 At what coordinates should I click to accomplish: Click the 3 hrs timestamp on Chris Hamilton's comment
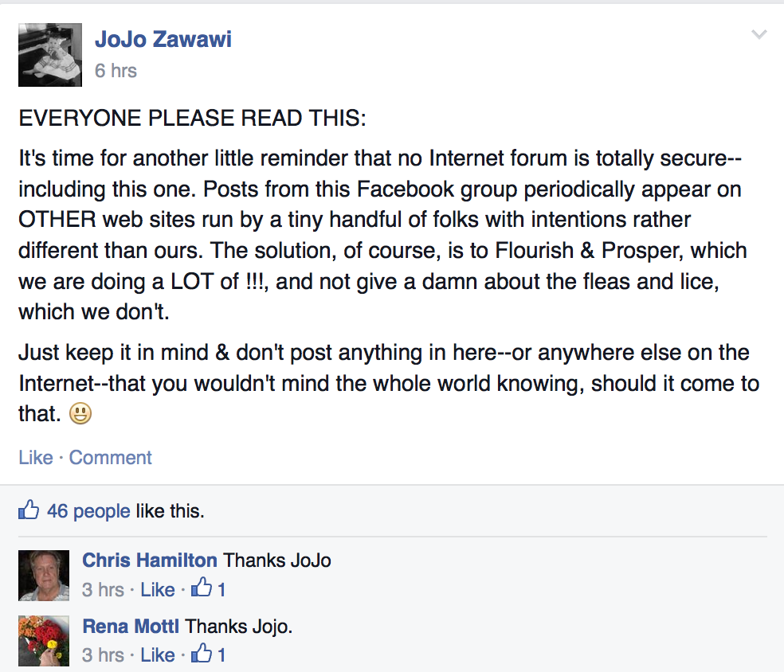coord(103,589)
